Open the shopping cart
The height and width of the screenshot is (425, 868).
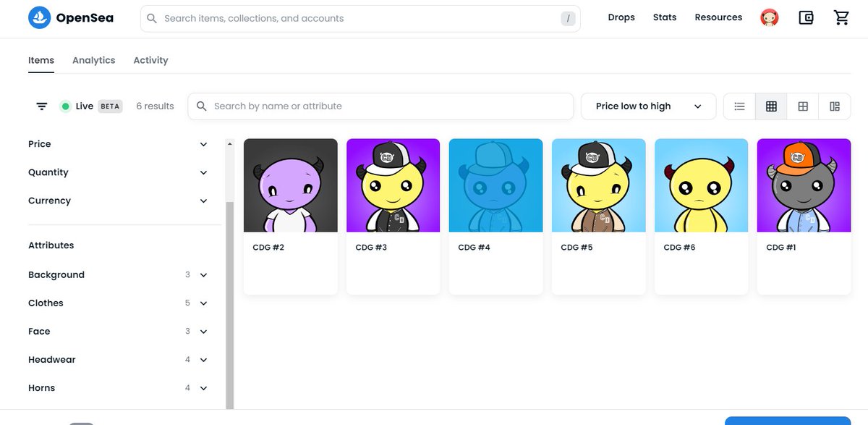tap(841, 18)
